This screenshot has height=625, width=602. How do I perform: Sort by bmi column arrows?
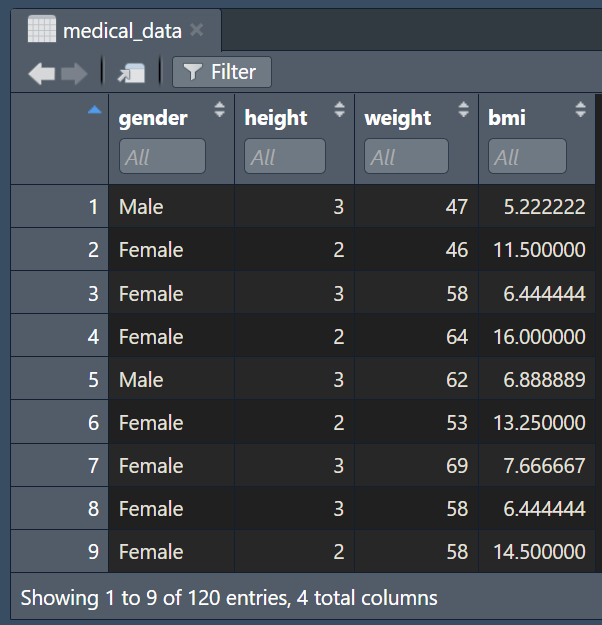point(580,109)
